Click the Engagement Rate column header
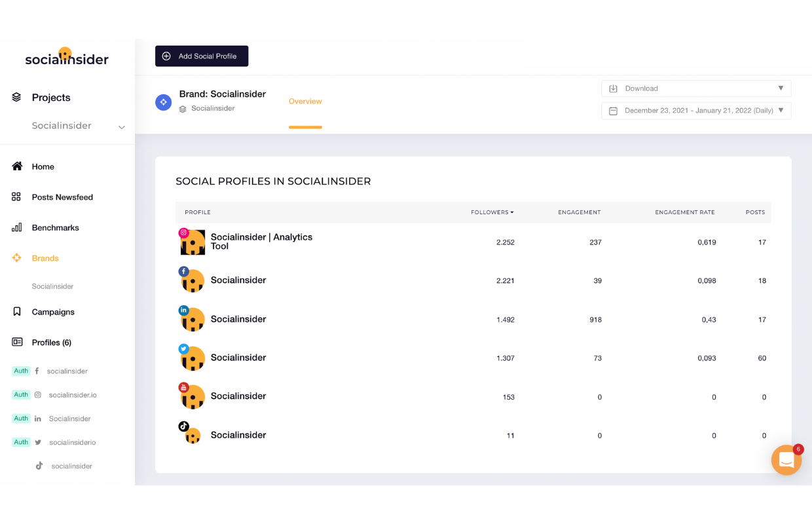The image size is (812, 524). (685, 212)
